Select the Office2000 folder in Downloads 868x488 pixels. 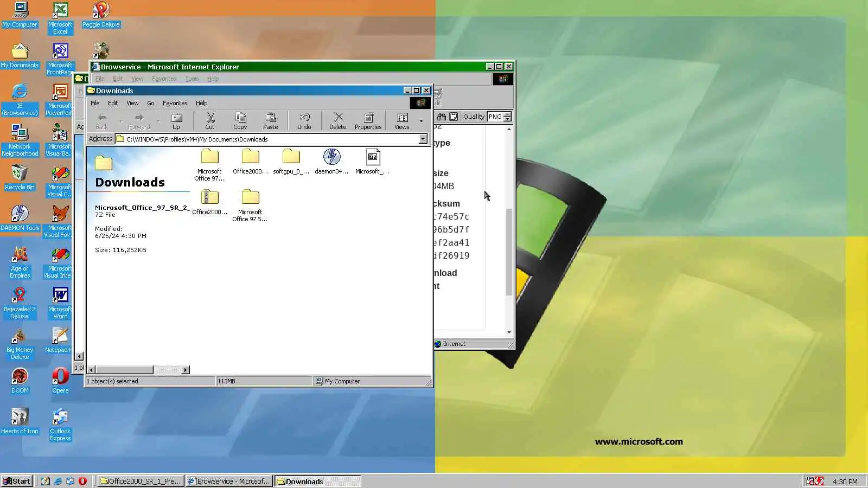[250, 162]
